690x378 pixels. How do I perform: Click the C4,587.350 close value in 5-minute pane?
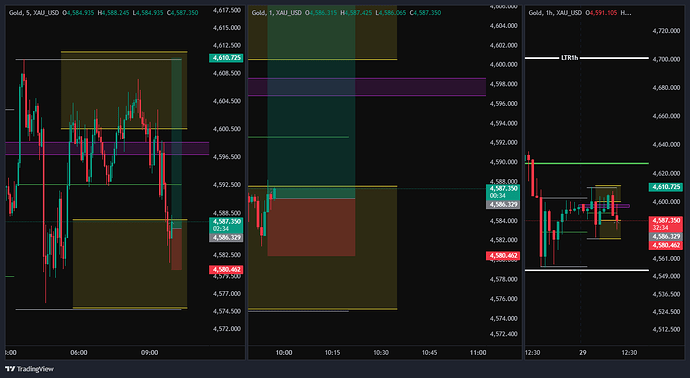[183, 13]
